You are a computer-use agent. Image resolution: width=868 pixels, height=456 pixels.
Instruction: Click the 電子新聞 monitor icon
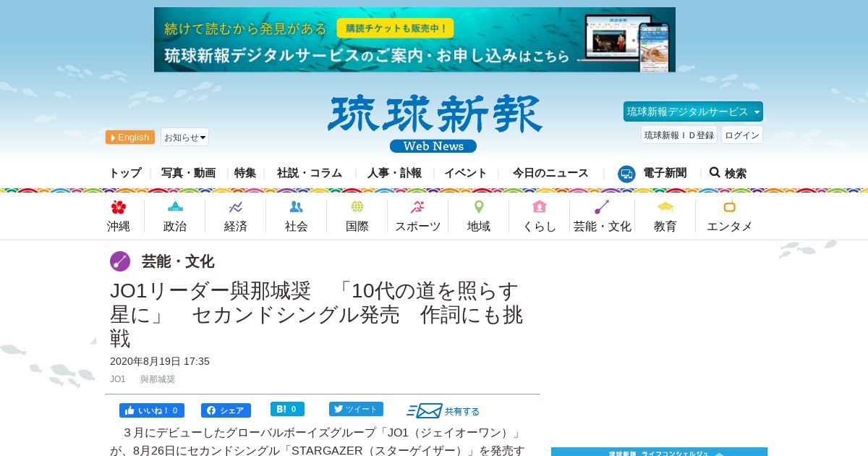click(626, 174)
